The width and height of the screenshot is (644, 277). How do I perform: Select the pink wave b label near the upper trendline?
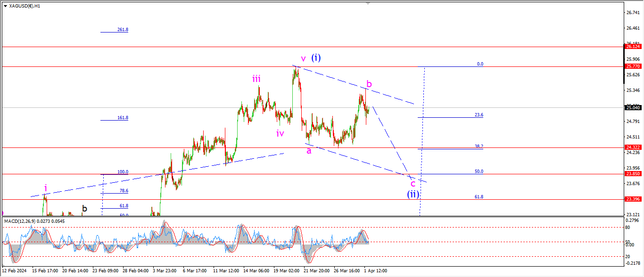coord(369,84)
